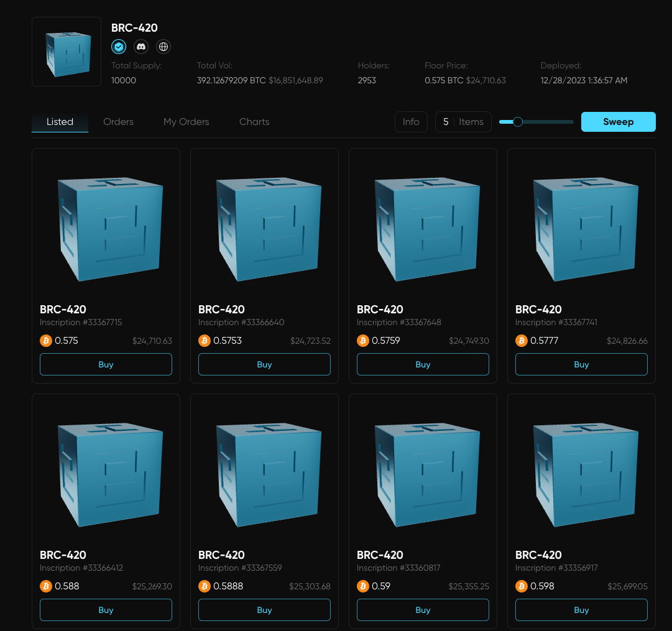Click Bitcoin icon beside the 0.575 price
672x631 pixels.
point(46,341)
